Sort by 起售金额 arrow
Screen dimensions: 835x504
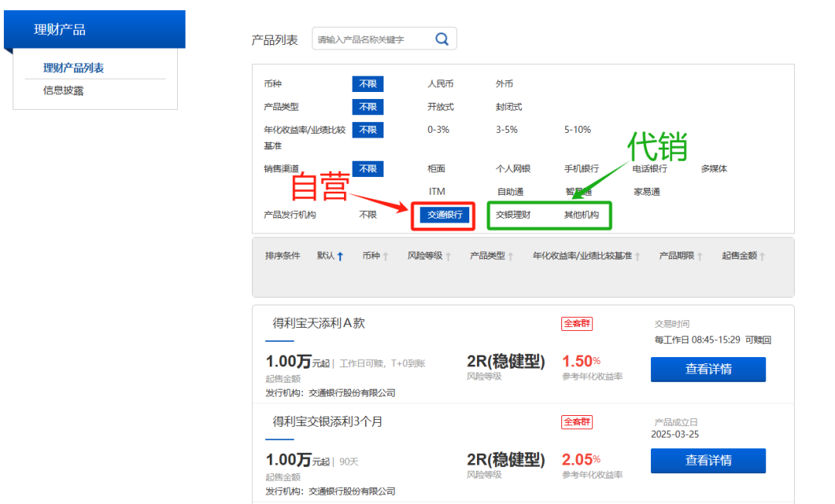coord(762,257)
